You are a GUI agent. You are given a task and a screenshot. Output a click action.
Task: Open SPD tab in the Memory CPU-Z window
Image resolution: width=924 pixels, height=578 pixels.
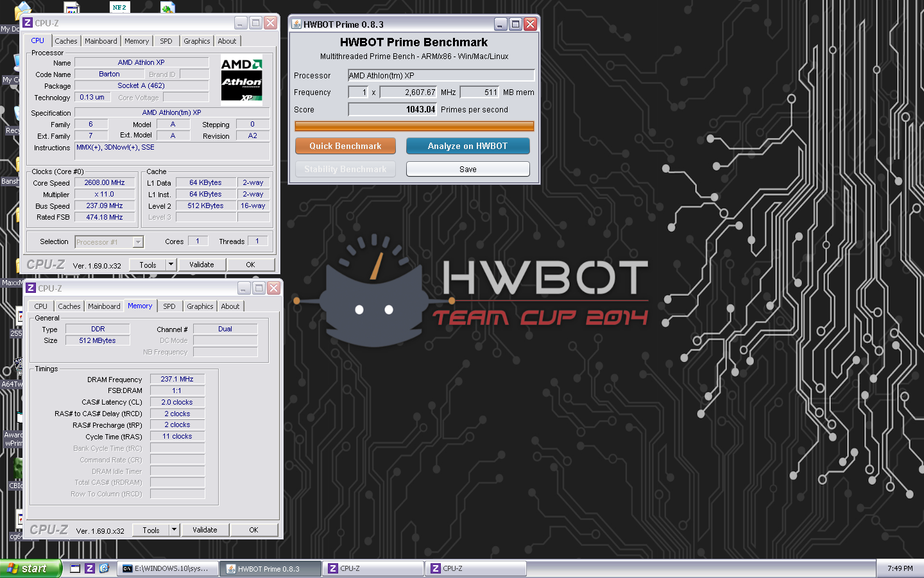click(x=169, y=306)
